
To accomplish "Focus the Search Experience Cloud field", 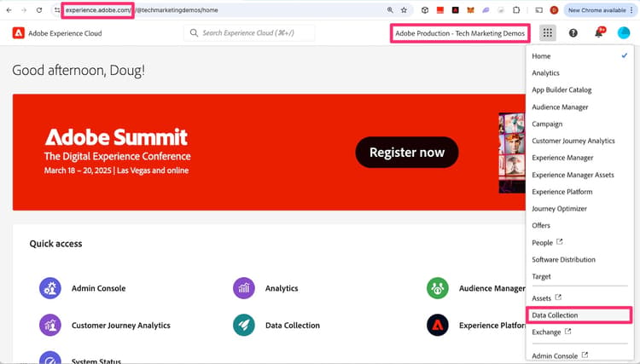I will click(x=249, y=33).
